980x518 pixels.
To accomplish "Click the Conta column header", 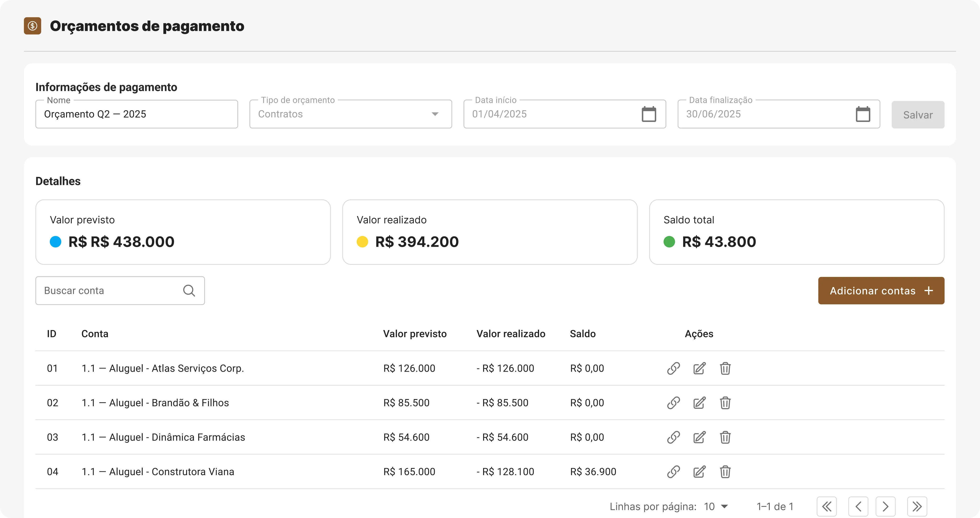I will (95, 334).
